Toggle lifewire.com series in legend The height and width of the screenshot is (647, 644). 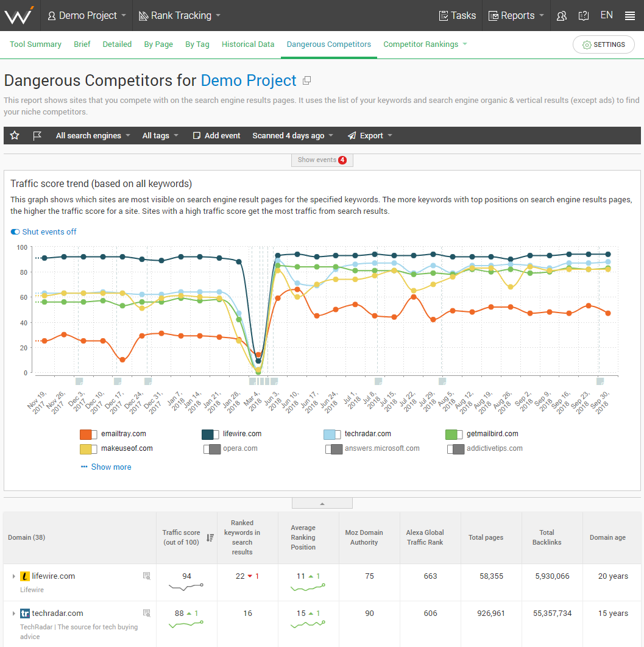210,434
